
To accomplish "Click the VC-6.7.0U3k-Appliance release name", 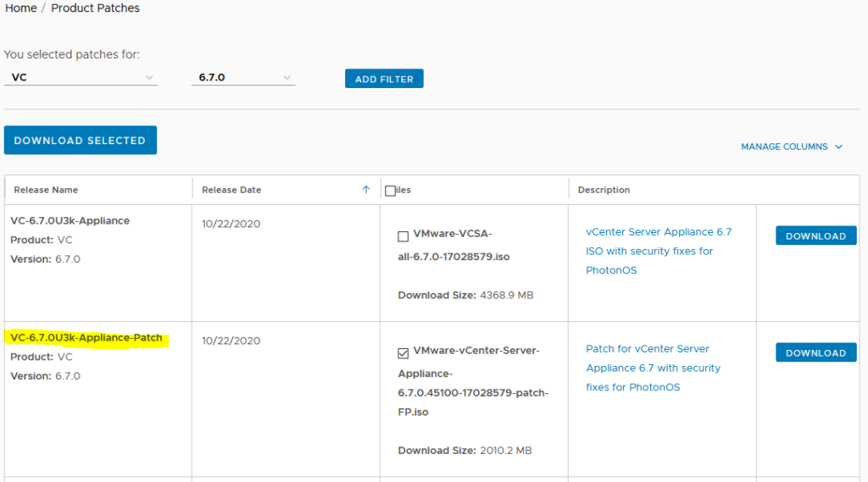I will (x=70, y=221).
